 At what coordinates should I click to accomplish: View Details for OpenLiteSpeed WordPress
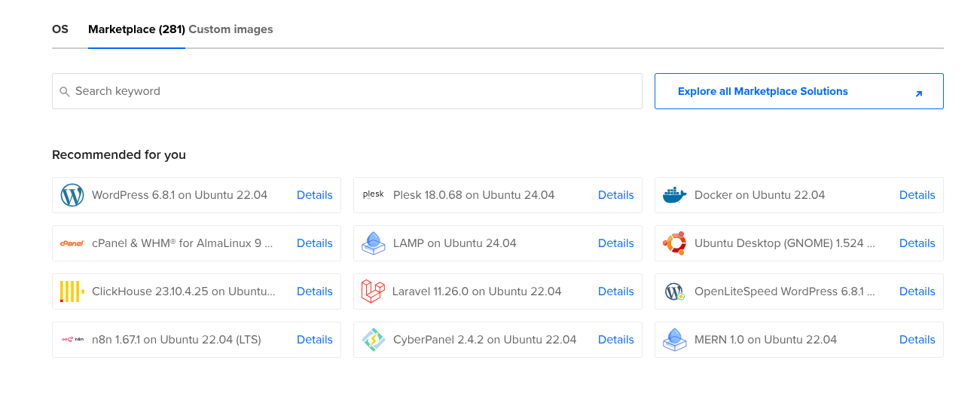(917, 291)
